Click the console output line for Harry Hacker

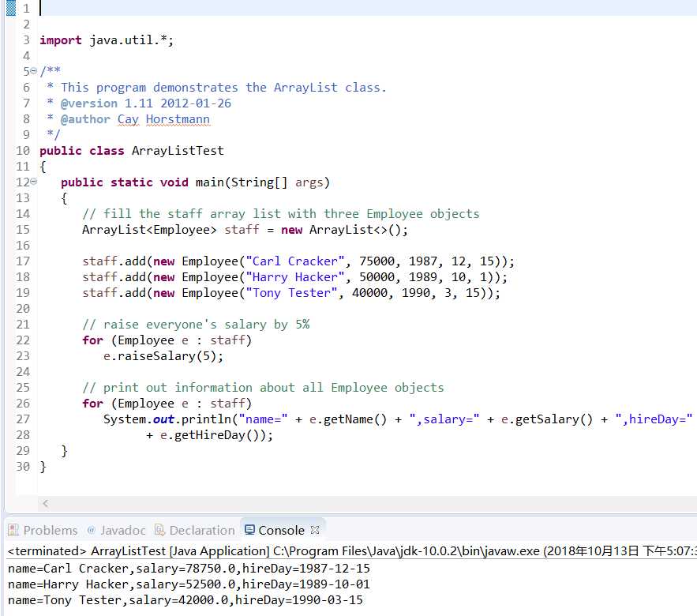tap(189, 584)
